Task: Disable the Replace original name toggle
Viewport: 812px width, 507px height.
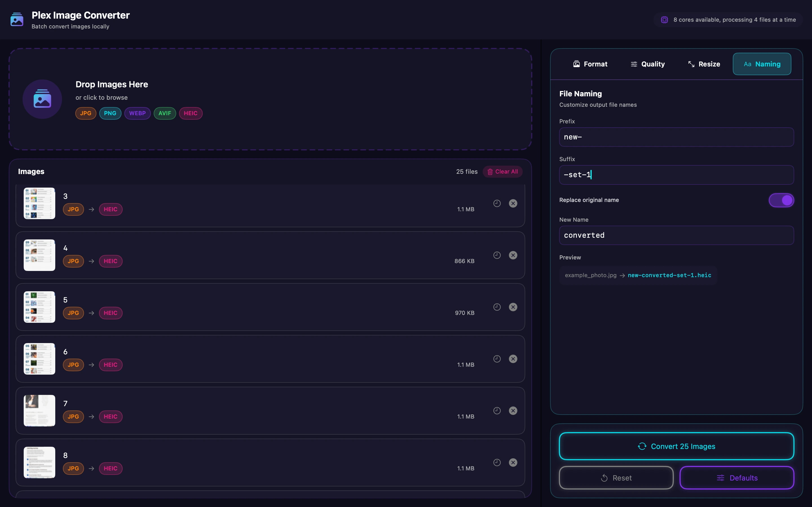Action: (x=781, y=200)
